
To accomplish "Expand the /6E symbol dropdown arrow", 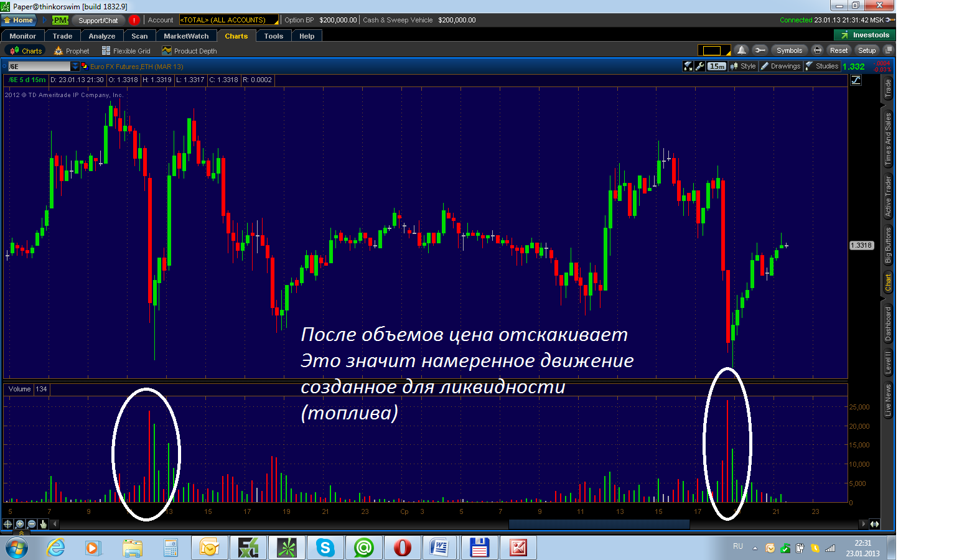I will [x=75, y=66].
